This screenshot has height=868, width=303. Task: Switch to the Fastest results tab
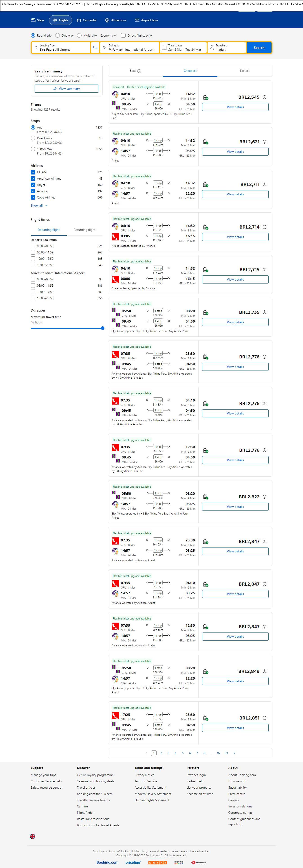[x=245, y=71]
